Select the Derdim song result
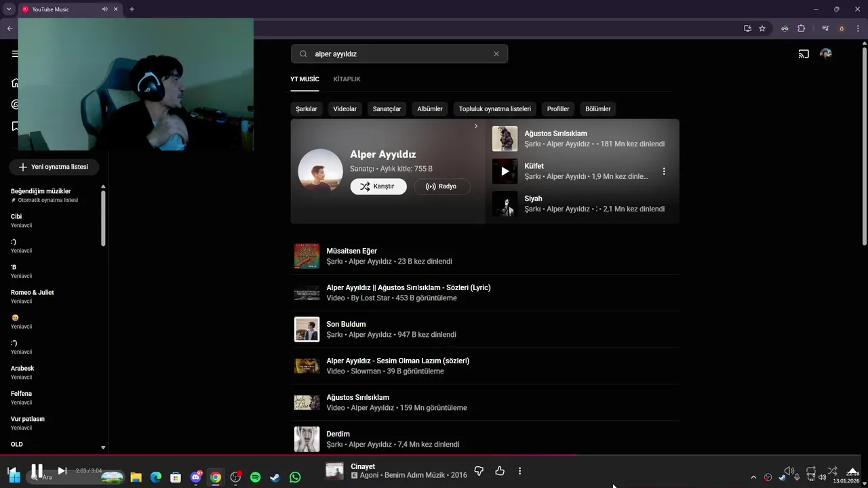 point(485,439)
